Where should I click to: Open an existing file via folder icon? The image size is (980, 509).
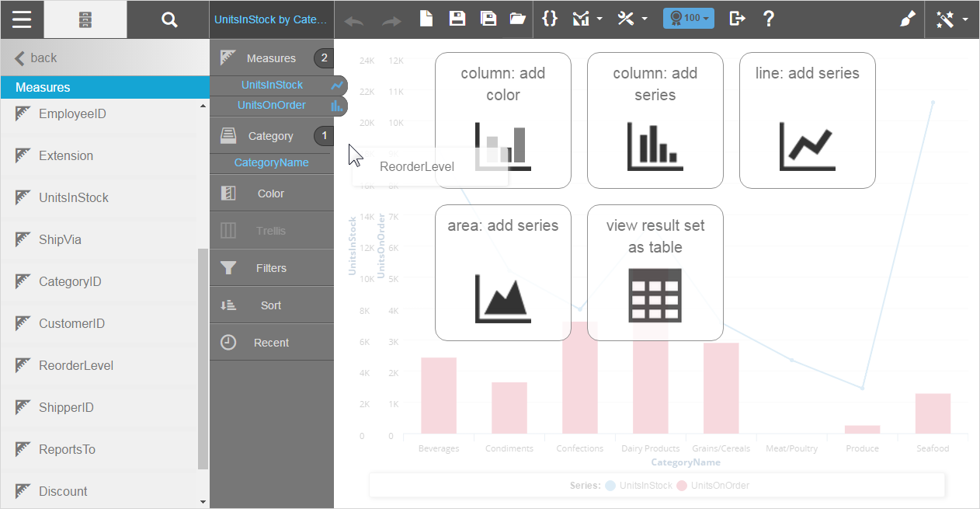[x=518, y=19]
